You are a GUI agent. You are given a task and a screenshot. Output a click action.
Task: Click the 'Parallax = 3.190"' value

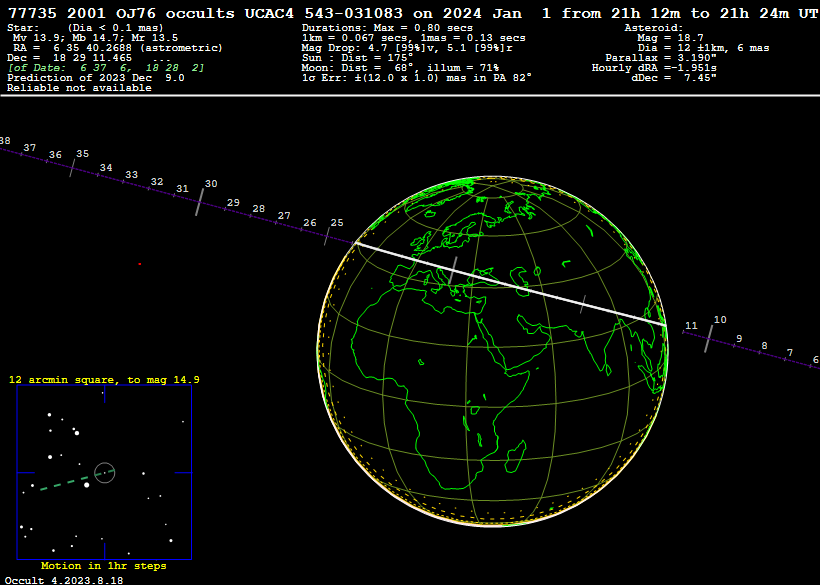point(661,58)
